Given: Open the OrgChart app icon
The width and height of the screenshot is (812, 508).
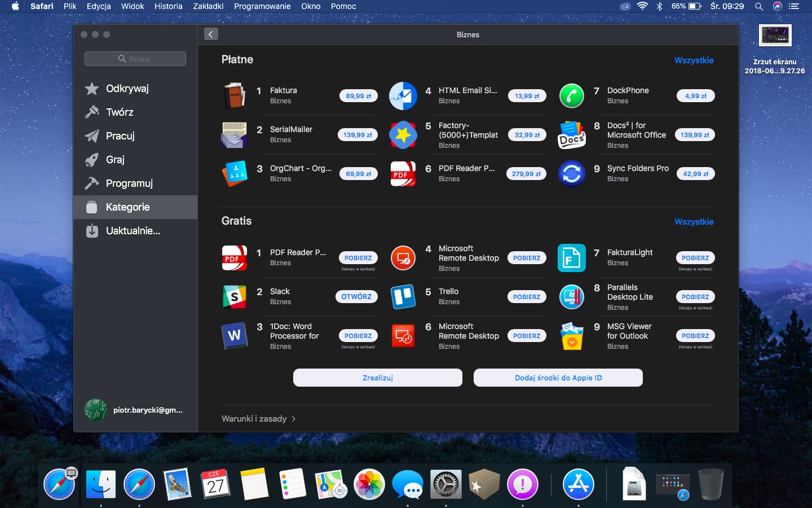Looking at the screenshot, I should coord(234,174).
